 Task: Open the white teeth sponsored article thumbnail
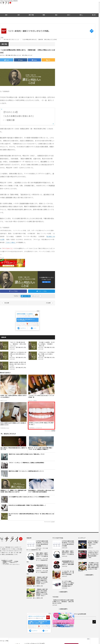[41, 412]
